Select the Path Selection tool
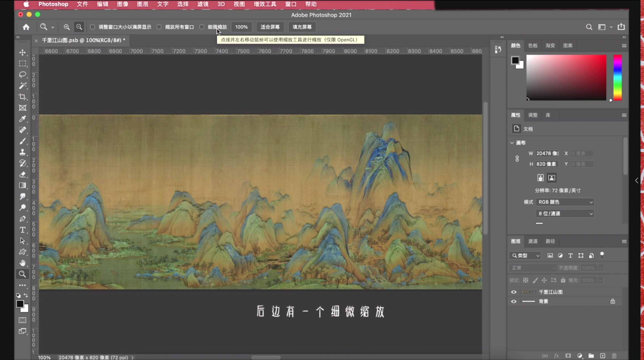Viewport: 644px width, 360px height. pyautogui.click(x=23, y=241)
